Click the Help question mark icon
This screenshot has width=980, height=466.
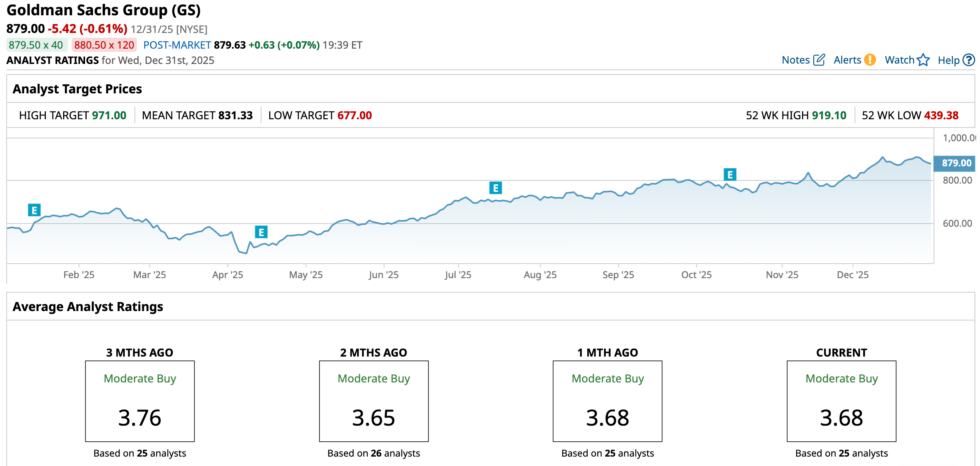969,60
